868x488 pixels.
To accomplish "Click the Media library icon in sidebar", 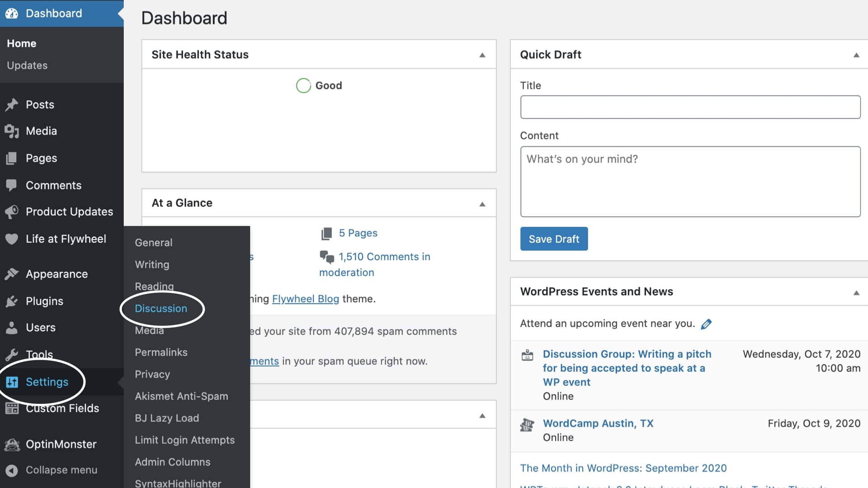I will click(x=12, y=131).
